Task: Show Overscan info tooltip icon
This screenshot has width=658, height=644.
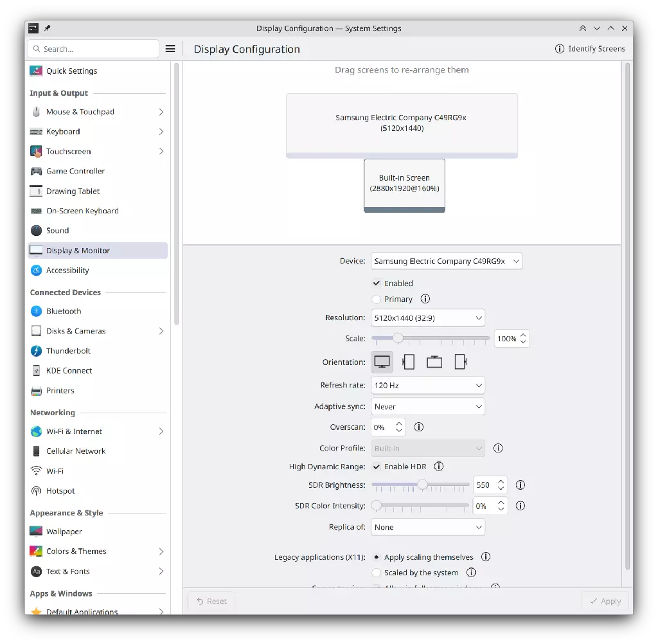Action: coord(419,427)
